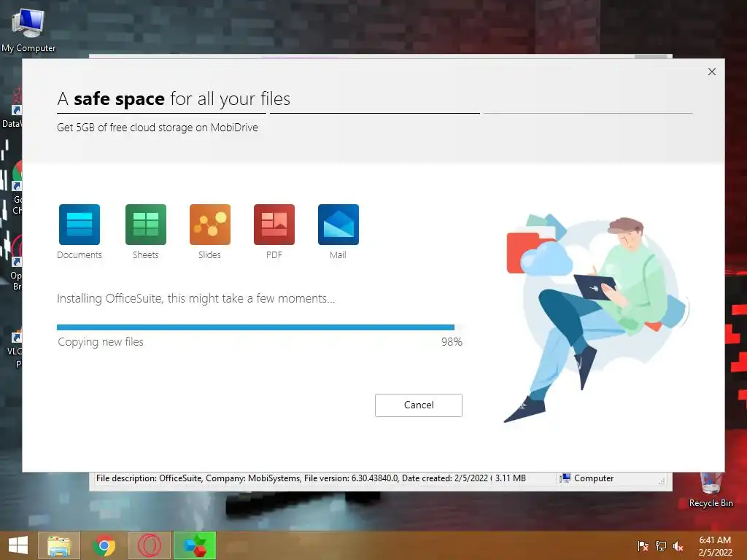Click the network tray icon
The height and width of the screenshot is (560, 747).
[x=661, y=545]
